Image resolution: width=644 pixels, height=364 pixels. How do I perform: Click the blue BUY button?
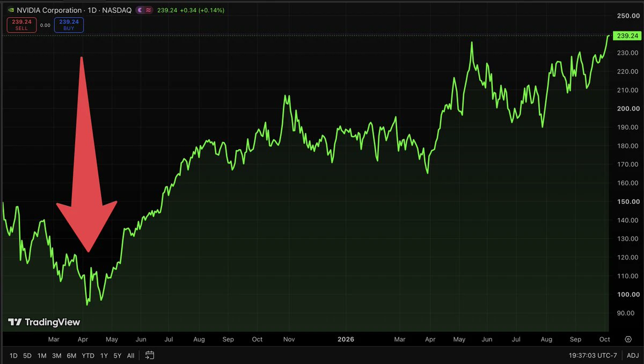coord(69,25)
